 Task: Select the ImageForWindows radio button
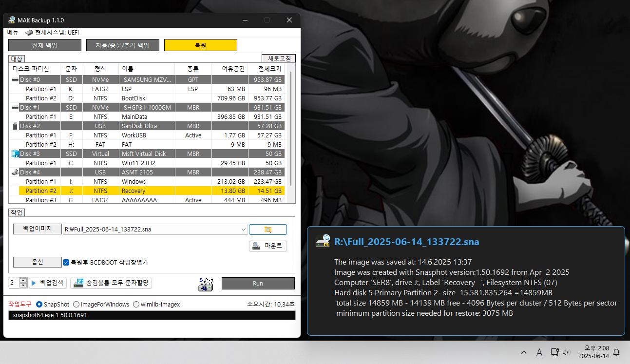point(76,304)
